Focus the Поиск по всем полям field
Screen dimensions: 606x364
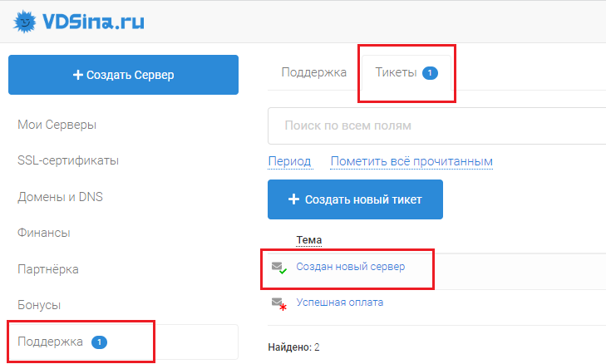(x=436, y=125)
